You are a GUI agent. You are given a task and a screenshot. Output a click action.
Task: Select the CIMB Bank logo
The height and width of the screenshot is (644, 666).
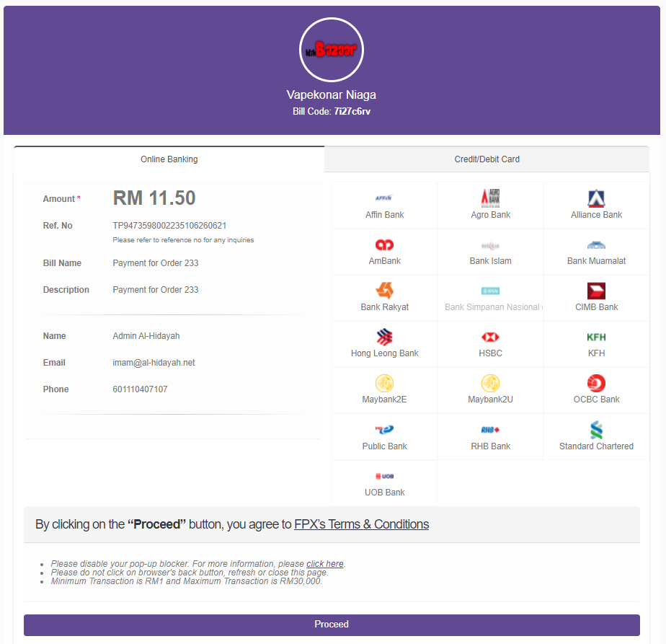click(x=596, y=291)
